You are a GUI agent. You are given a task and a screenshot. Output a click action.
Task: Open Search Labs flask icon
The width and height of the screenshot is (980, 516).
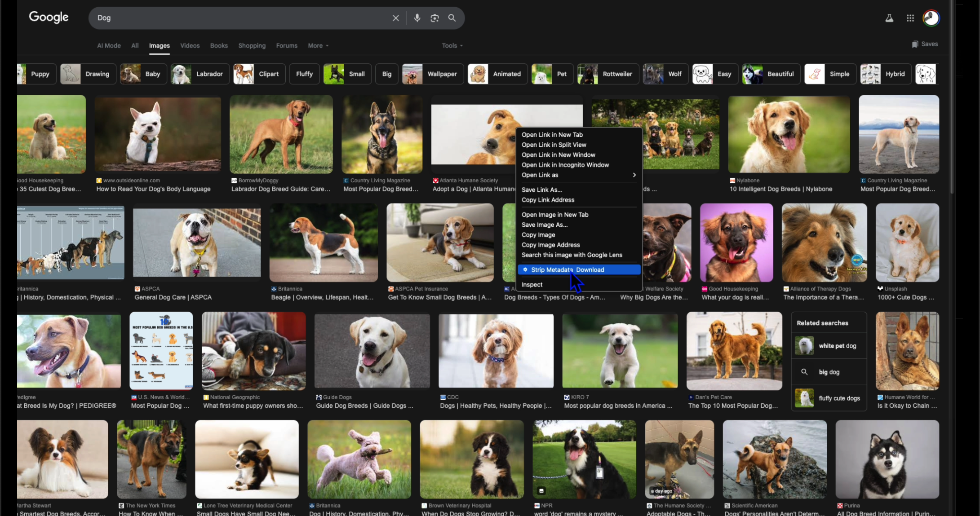click(889, 18)
